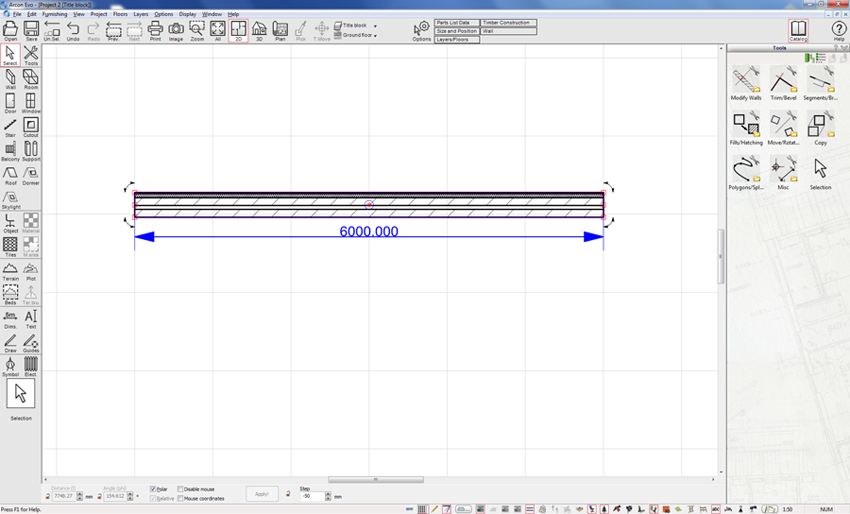Viewport: 850px width, 514px height.
Task: Click the Image camera icon
Action: [176, 31]
